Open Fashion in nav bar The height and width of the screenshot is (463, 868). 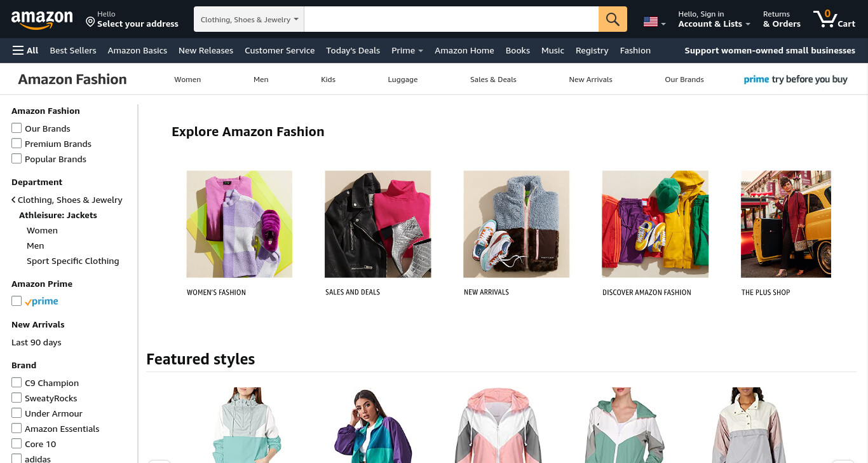pyautogui.click(x=635, y=50)
